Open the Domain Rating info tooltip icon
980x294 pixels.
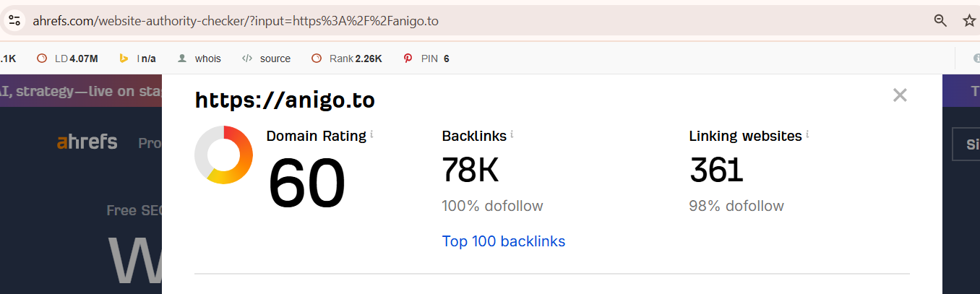[x=371, y=134]
